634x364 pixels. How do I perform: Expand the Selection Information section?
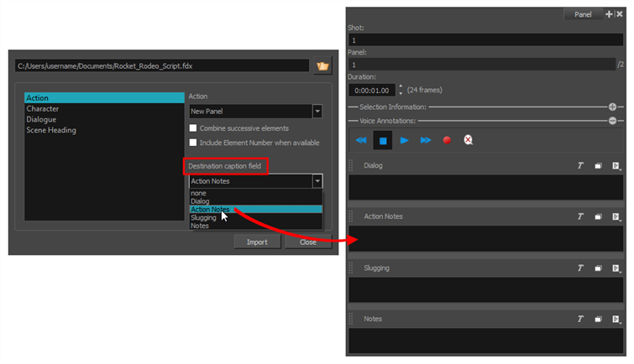tap(612, 107)
